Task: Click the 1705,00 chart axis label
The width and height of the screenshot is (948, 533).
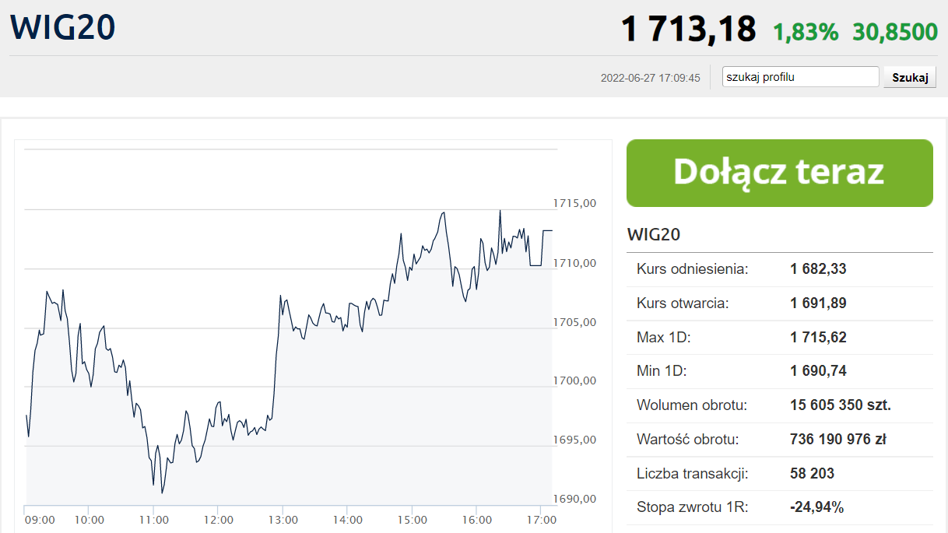Action: (x=574, y=322)
